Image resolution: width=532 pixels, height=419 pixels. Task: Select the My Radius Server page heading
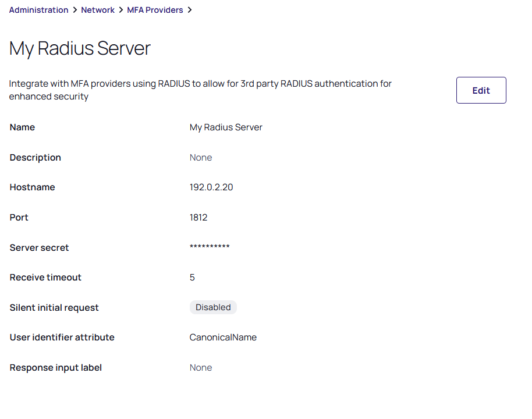click(80, 48)
